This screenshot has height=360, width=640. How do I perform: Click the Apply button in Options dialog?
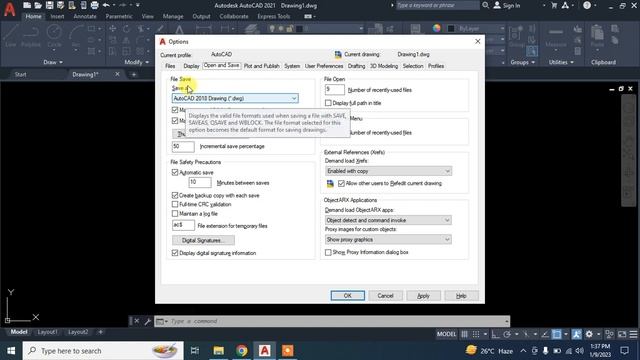[x=423, y=296]
